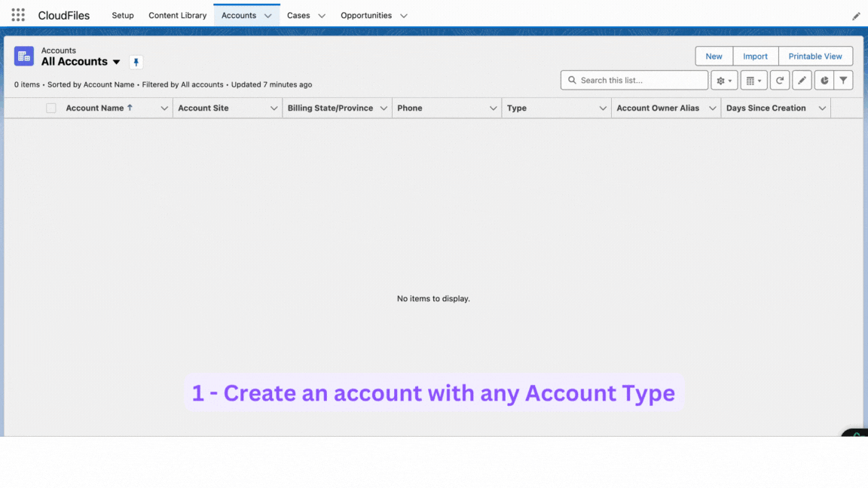Viewport: 868px width, 488px height.
Task: Select the checkbox in the table header row
Action: (50, 108)
